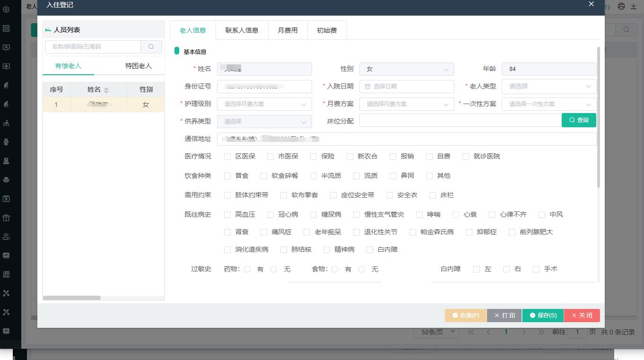Select row 1 in person list
644x360 pixels.
coord(104,105)
